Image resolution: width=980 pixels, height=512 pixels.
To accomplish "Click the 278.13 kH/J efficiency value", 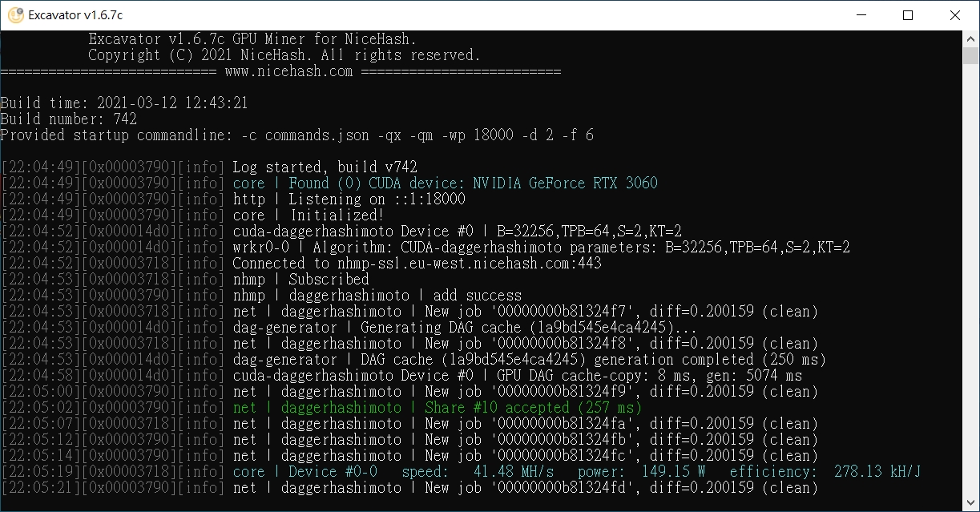I will tap(877, 471).
